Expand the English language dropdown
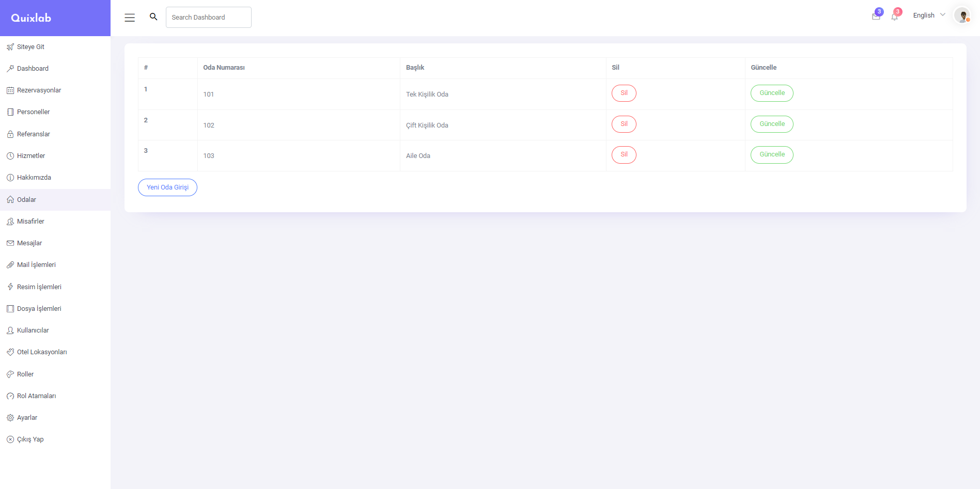 929,15
